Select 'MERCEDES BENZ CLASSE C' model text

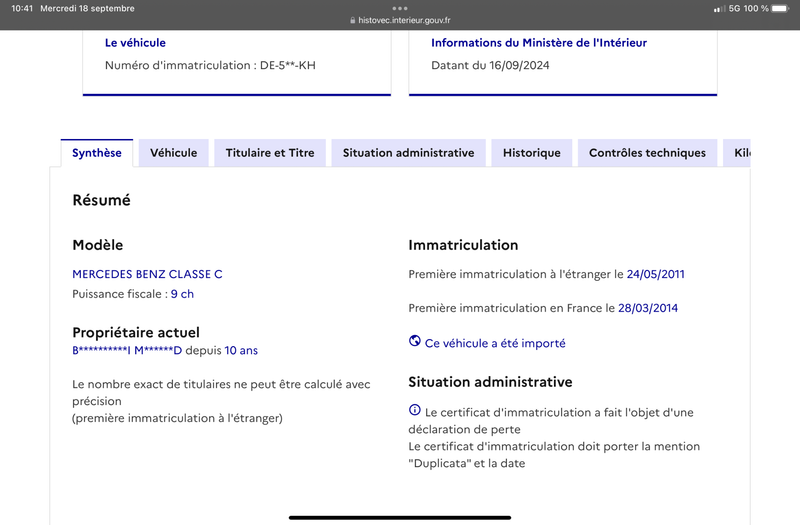pos(147,274)
